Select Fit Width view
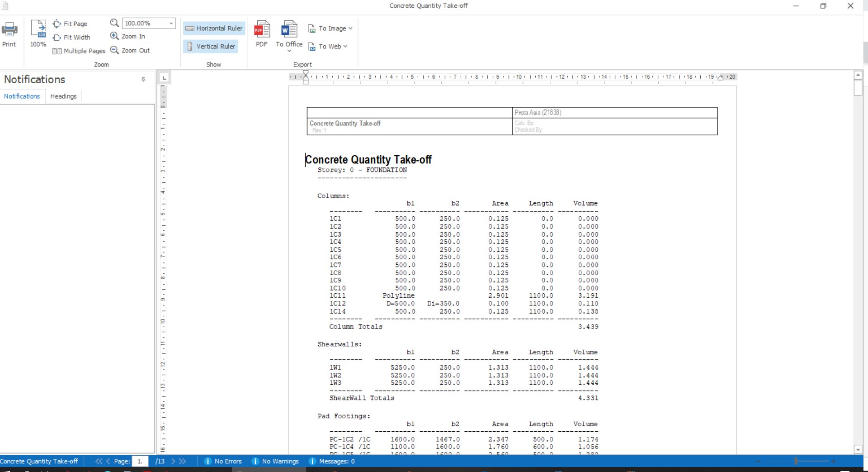This screenshot has width=868, height=472. click(71, 37)
